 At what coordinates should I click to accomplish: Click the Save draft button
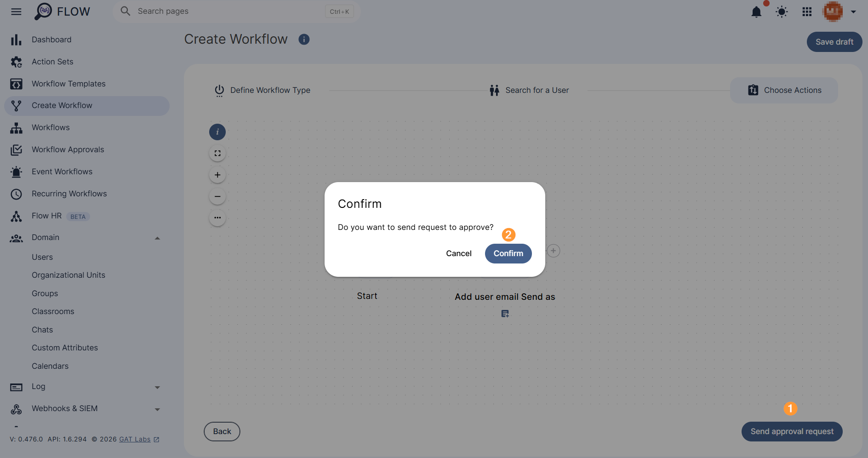(x=834, y=42)
